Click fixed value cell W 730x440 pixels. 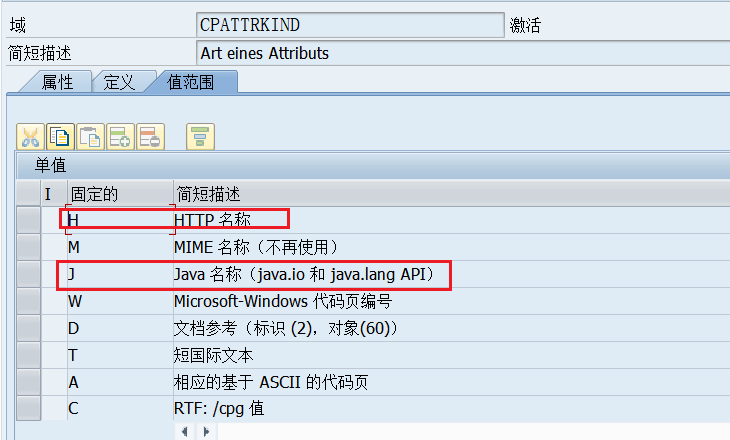click(120, 301)
